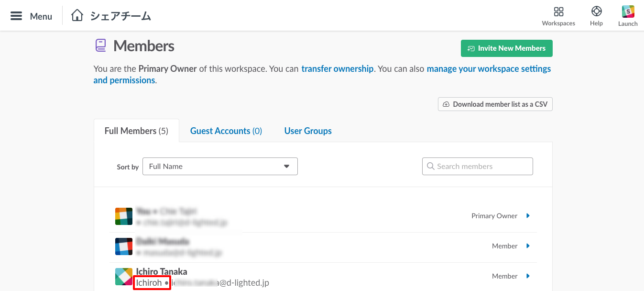This screenshot has width=644, height=291.
Task: Switch to the User Groups tab
Action: [x=308, y=131]
